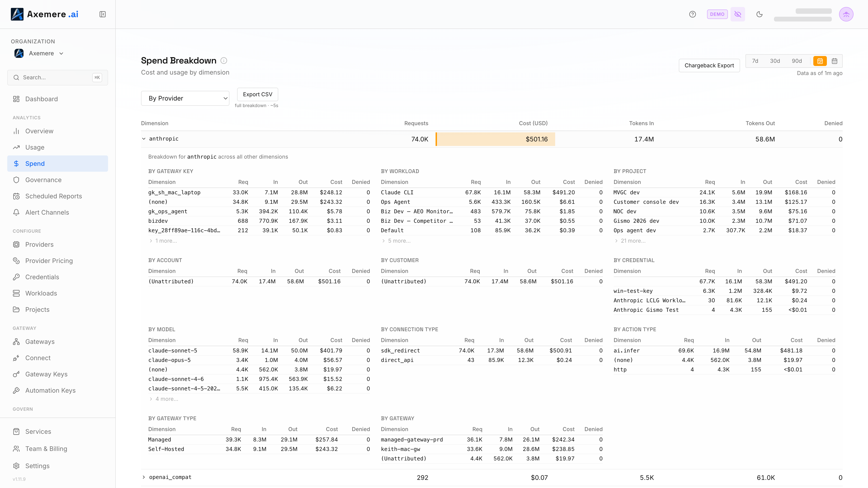Image resolution: width=868 pixels, height=488 pixels.
Task: Click the Providers chip icon
Action: (16, 244)
